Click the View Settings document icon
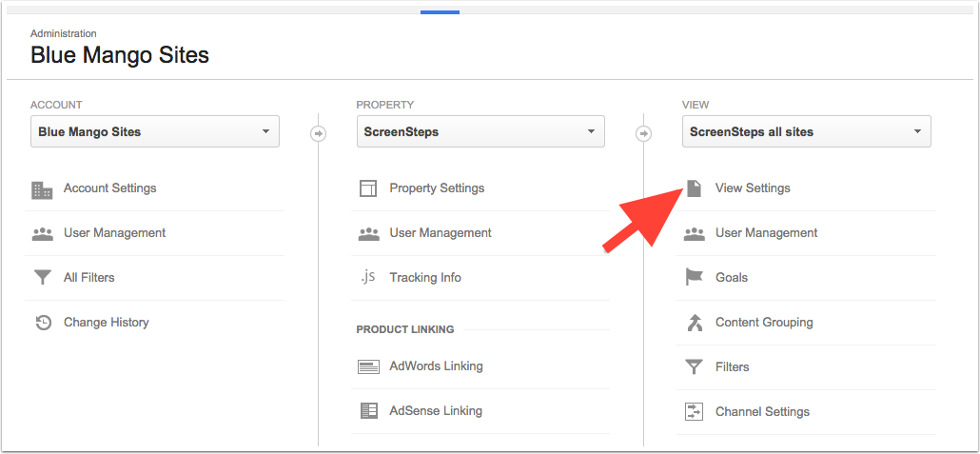Viewport: 980px width, 454px height. tap(695, 188)
